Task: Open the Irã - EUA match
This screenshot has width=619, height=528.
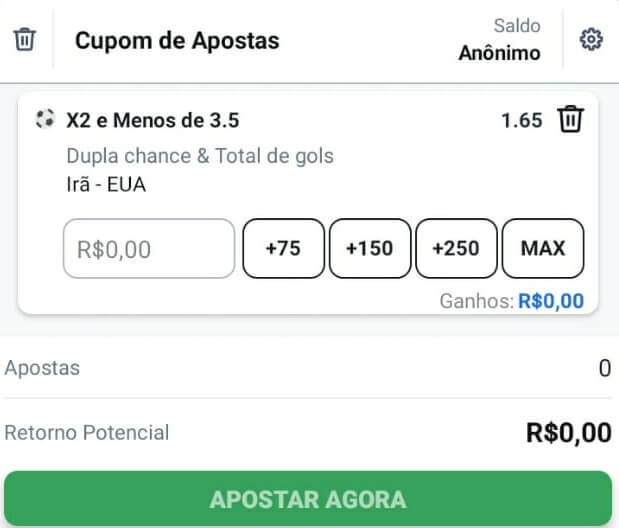Action: 106,184
